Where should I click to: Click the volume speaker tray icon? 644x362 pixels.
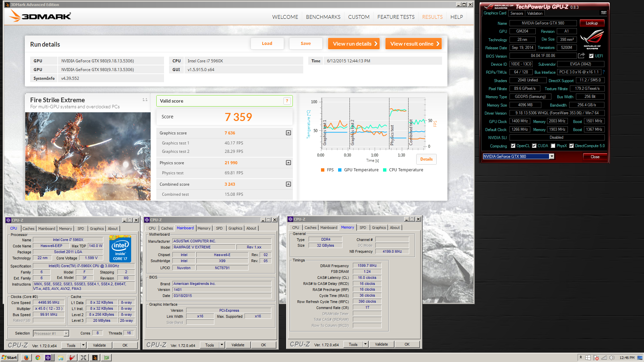612,358
